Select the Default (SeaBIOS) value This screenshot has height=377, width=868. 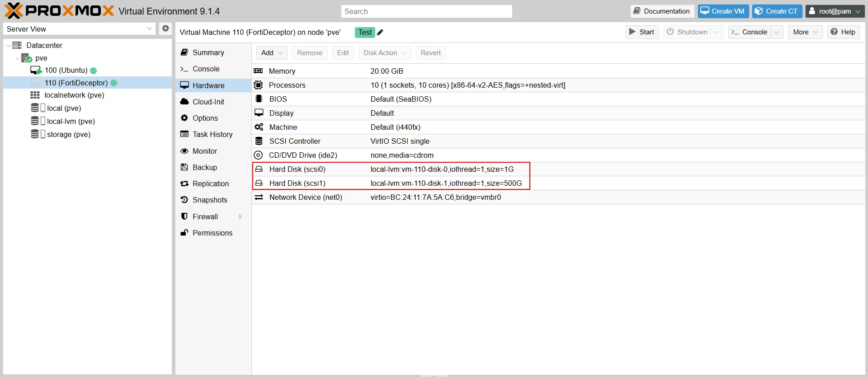[x=401, y=99]
